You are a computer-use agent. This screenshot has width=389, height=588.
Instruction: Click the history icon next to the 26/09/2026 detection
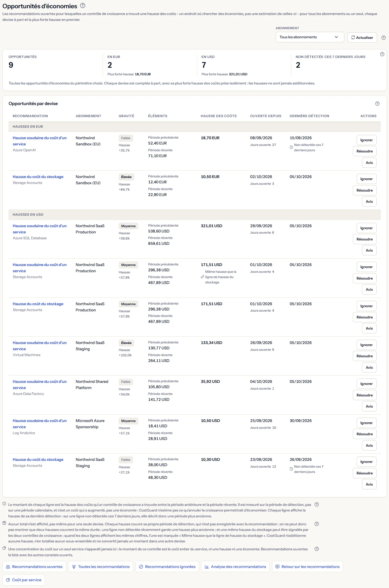(x=291, y=469)
